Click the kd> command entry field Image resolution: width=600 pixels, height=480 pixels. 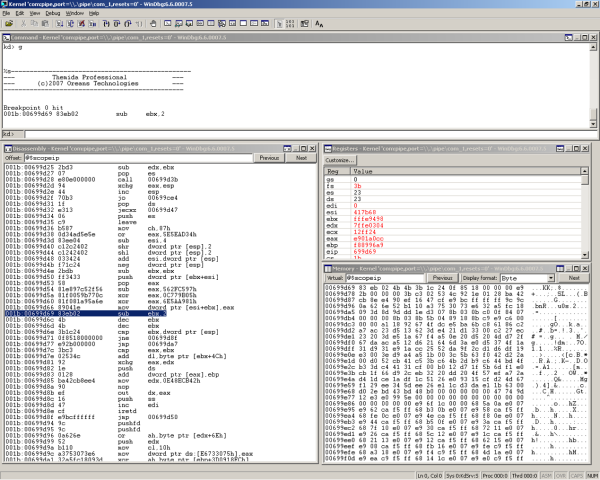coord(311,134)
